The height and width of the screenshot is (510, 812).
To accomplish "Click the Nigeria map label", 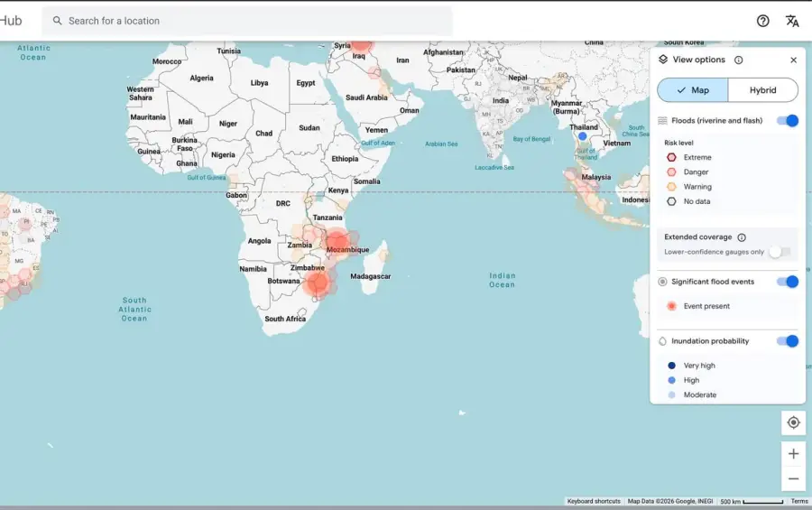I will [223, 155].
